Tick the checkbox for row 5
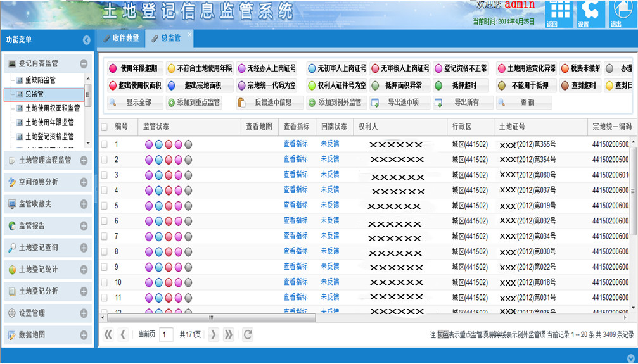 105,206
